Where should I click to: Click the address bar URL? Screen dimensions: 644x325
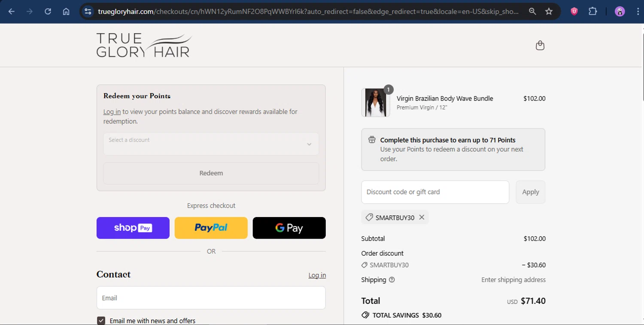pyautogui.click(x=308, y=12)
